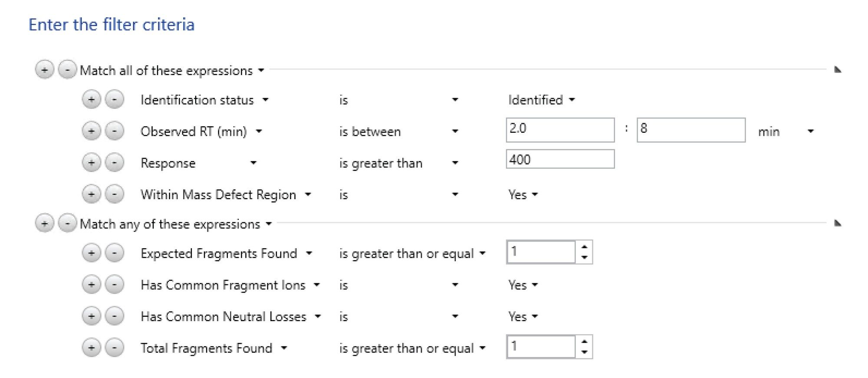Viewport: 868px width, 378px height.
Task: Open Yes dropdown for Within Mass Defect Region
Action: 523,194
